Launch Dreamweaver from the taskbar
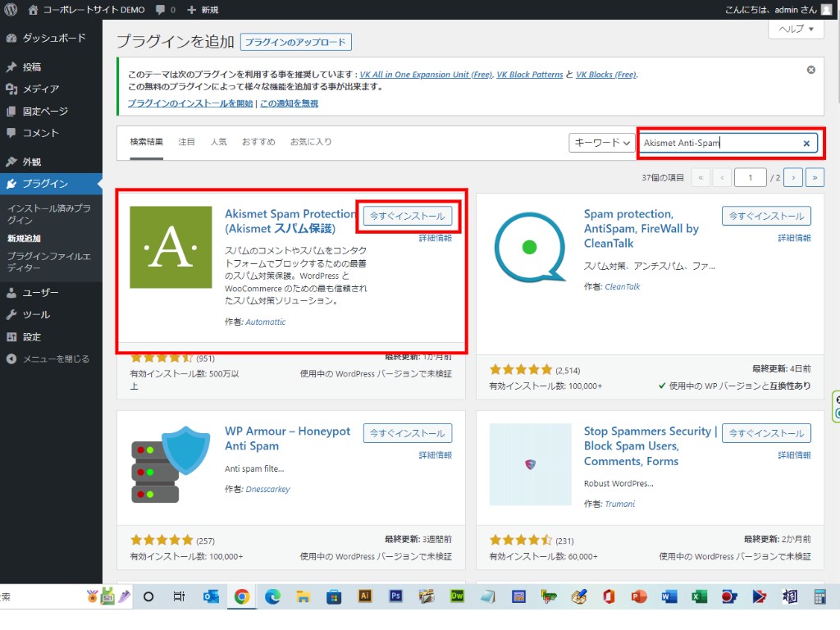Viewport: 840px width, 630px height. [x=457, y=596]
